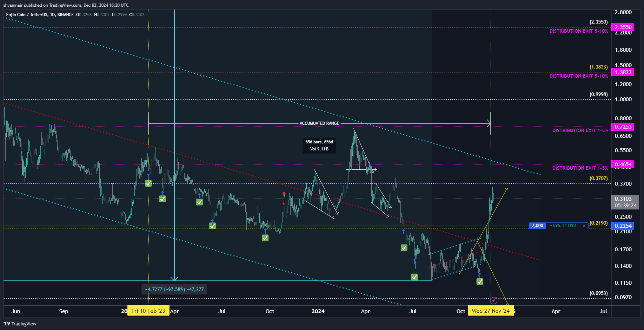Click the close value C0.3103 in header
Viewport: 644px width, 330px height.
pyautogui.click(x=137, y=15)
